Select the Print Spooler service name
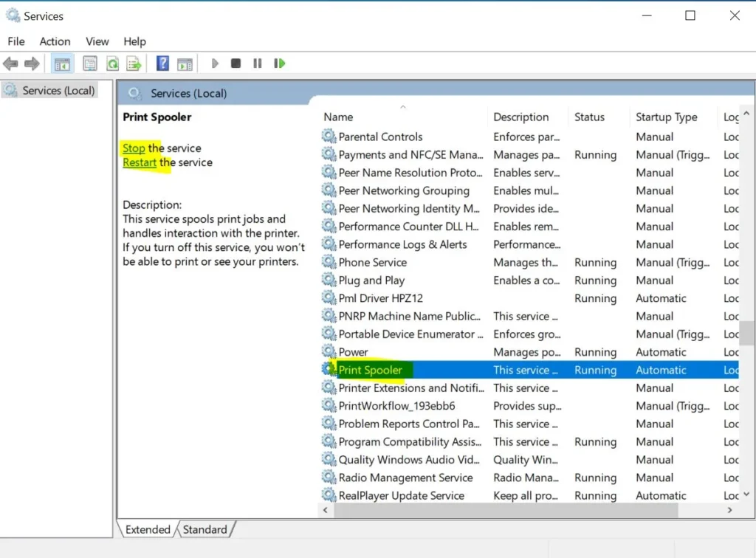The height and width of the screenshot is (558, 756). click(x=370, y=370)
